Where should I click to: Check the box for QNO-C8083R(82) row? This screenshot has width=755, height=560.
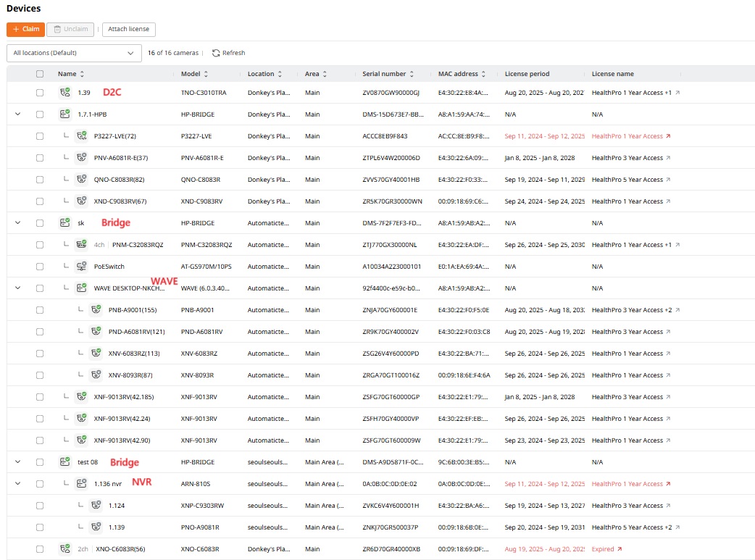(40, 180)
